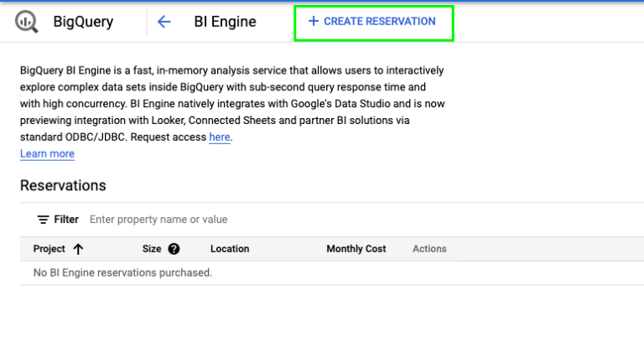Follow the Learn more link
Image resolution: width=644 pixels, height=357 pixels.
[x=47, y=154]
